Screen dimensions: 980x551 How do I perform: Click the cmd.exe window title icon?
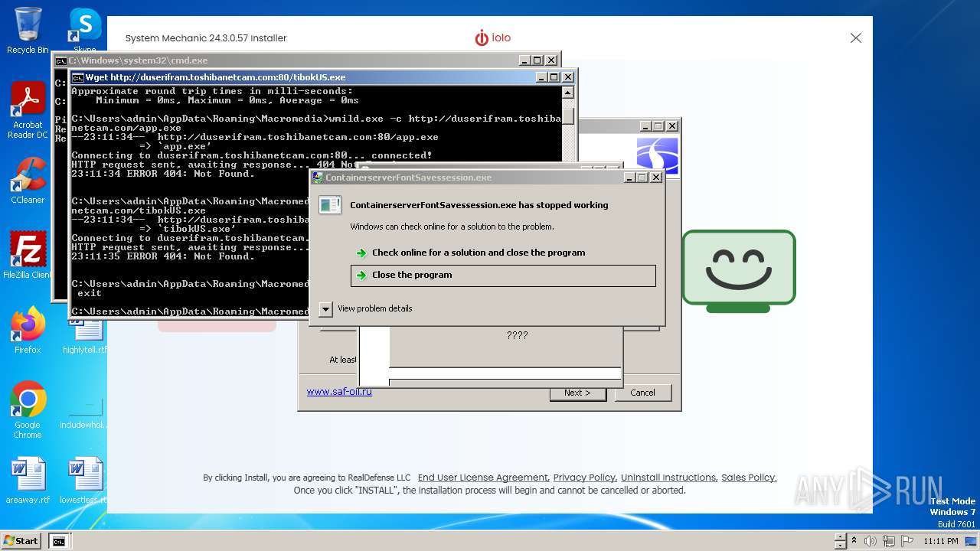coord(60,60)
